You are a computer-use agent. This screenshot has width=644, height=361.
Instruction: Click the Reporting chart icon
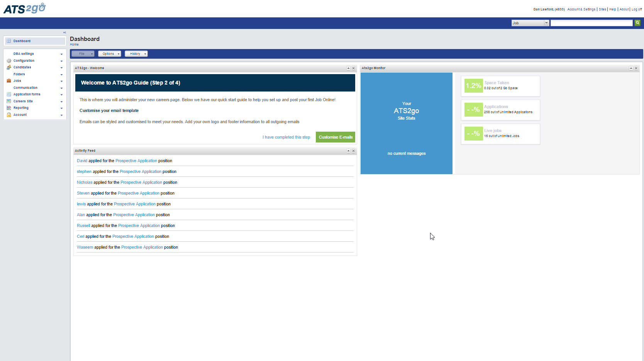click(9, 108)
